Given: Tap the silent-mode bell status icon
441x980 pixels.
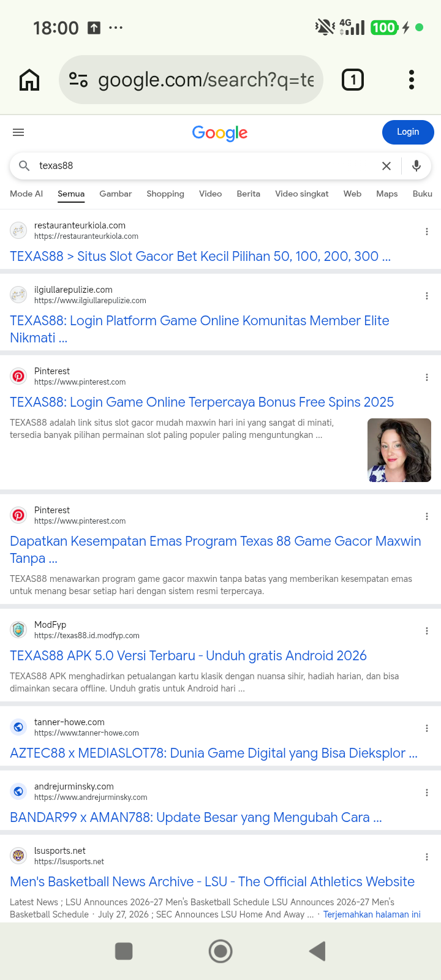Looking at the screenshot, I should point(325,27).
